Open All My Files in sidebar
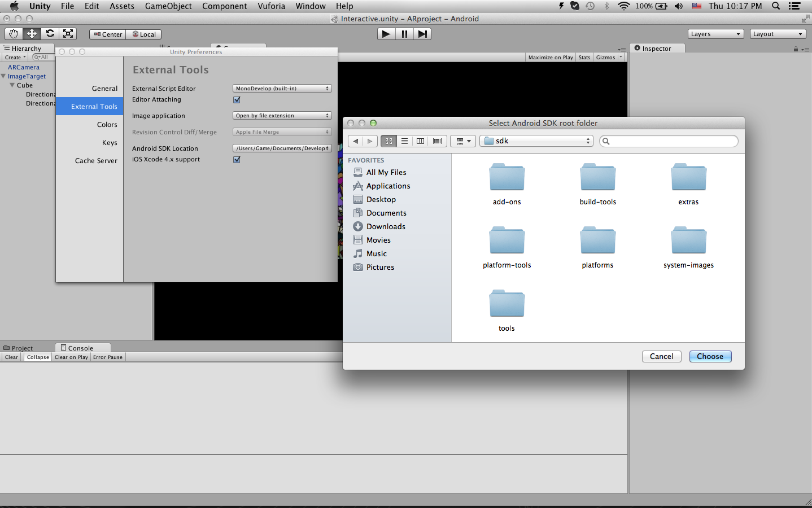Viewport: 812px width, 508px height. (x=386, y=172)
